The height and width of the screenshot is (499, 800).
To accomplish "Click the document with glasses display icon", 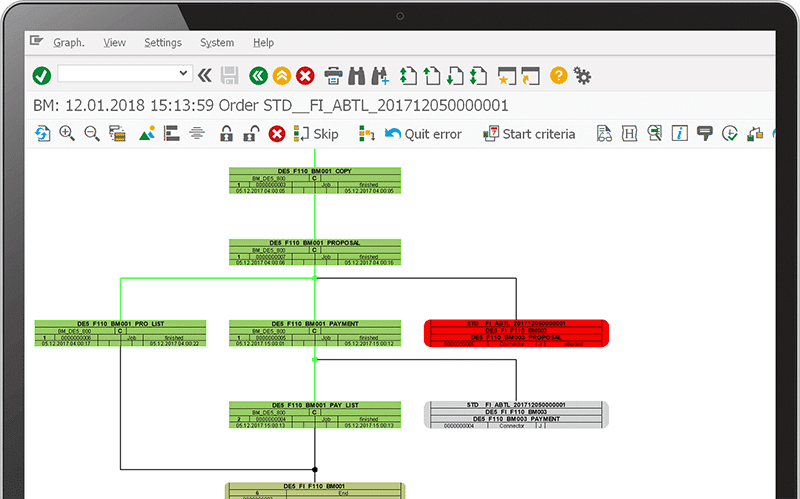I will coord(604,134).
